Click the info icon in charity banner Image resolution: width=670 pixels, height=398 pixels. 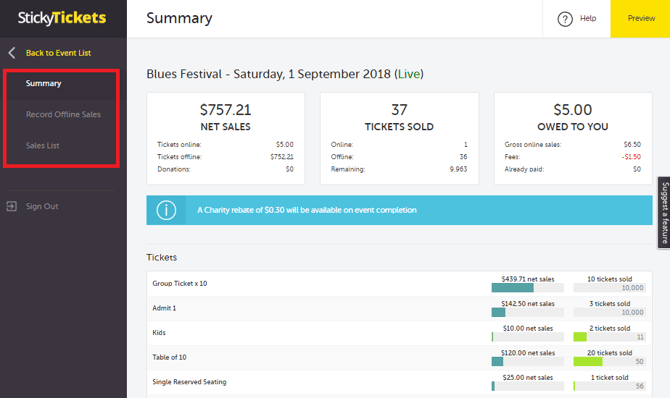click(166, 210)
